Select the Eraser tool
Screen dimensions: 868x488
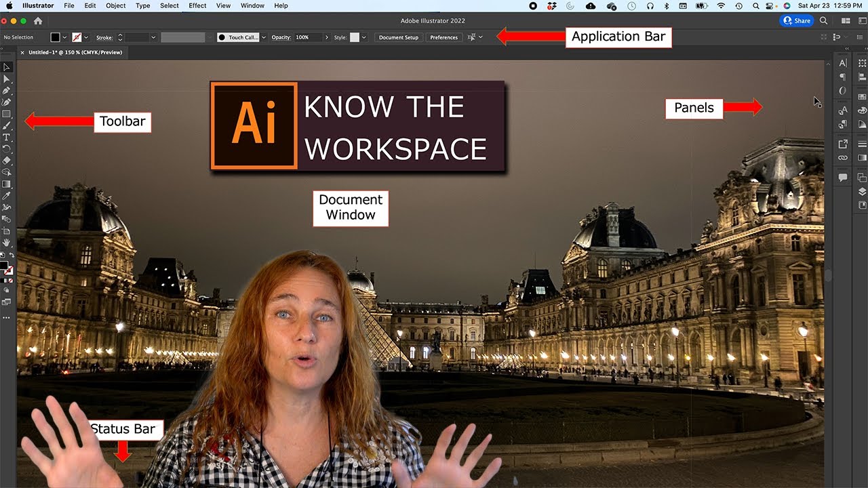[x=7, y=160]
